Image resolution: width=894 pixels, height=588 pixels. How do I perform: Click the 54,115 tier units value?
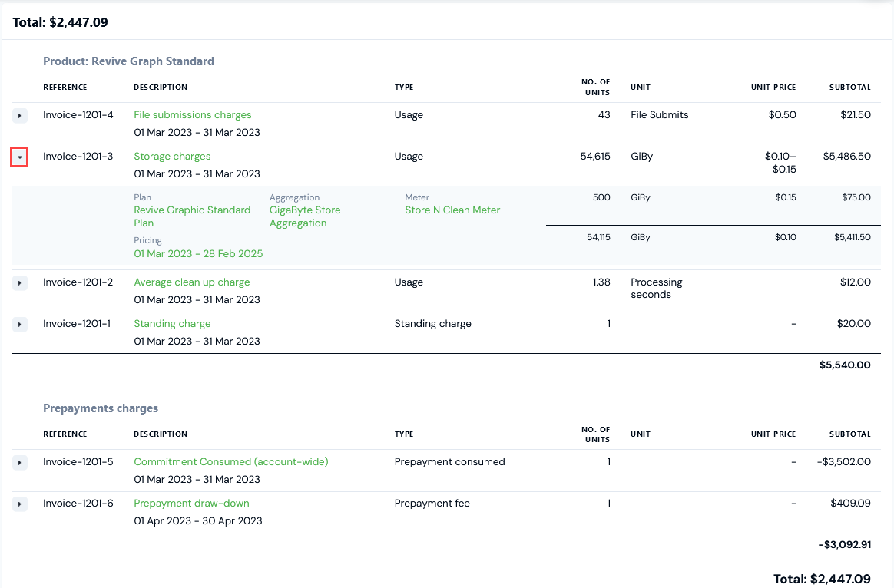[x=598, y=237]
